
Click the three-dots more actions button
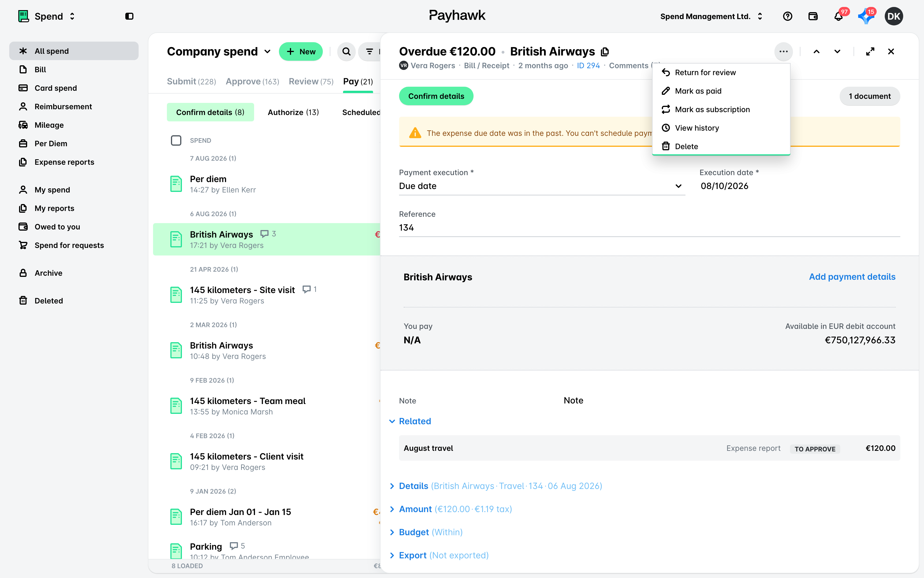tap(783, 52)
